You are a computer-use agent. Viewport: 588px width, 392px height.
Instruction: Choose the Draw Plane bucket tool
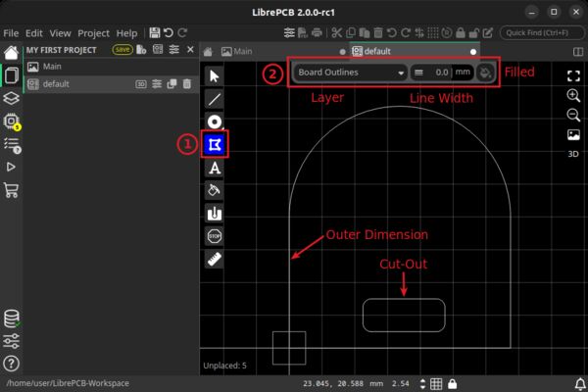pyautogui.click(x=214, y=190)
